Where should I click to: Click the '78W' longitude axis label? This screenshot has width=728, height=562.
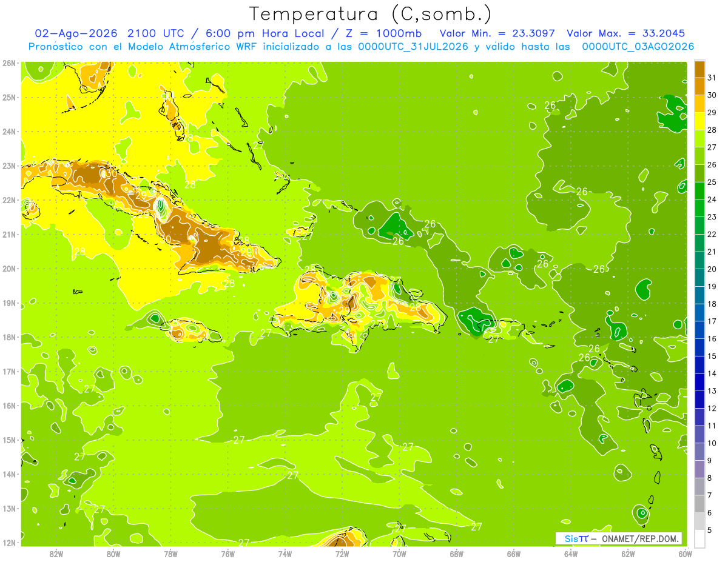pos(170,554)
